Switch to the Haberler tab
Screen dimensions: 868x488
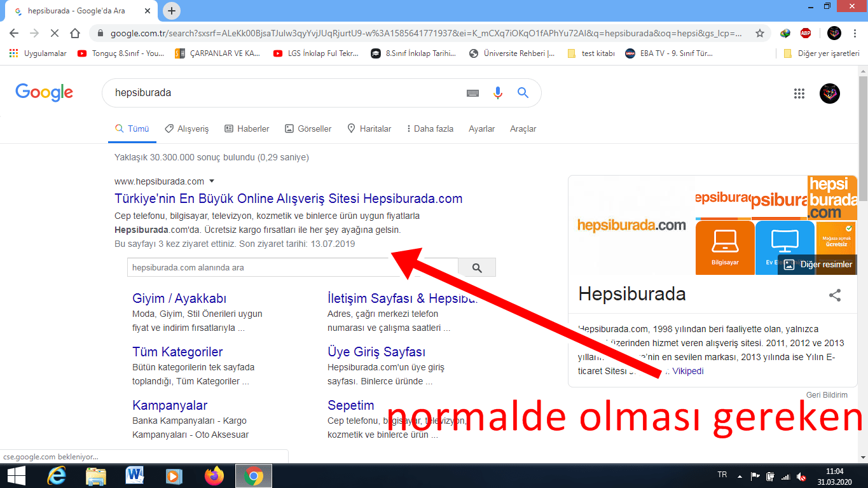point(247,129)
